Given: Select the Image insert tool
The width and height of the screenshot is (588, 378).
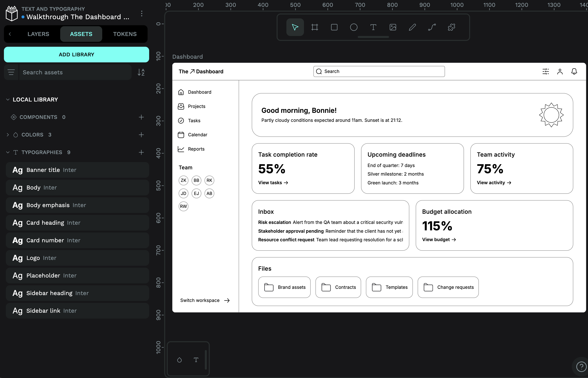Looking at the screenshot, I should 393,27.
